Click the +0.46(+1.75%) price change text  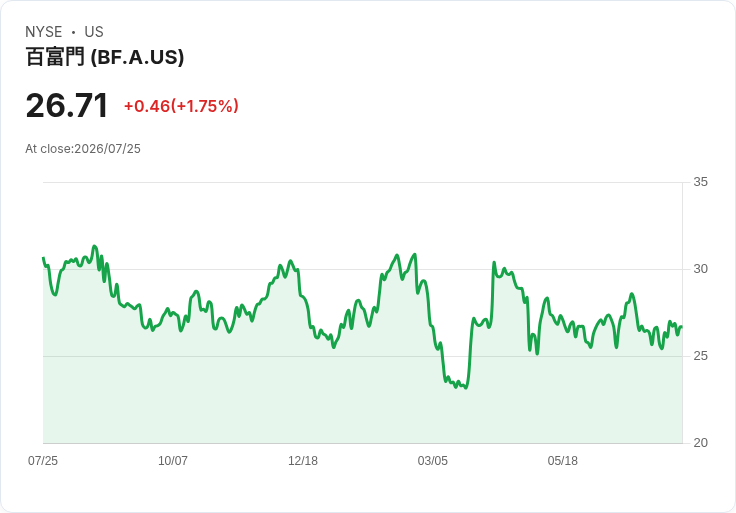coord(181,106)
